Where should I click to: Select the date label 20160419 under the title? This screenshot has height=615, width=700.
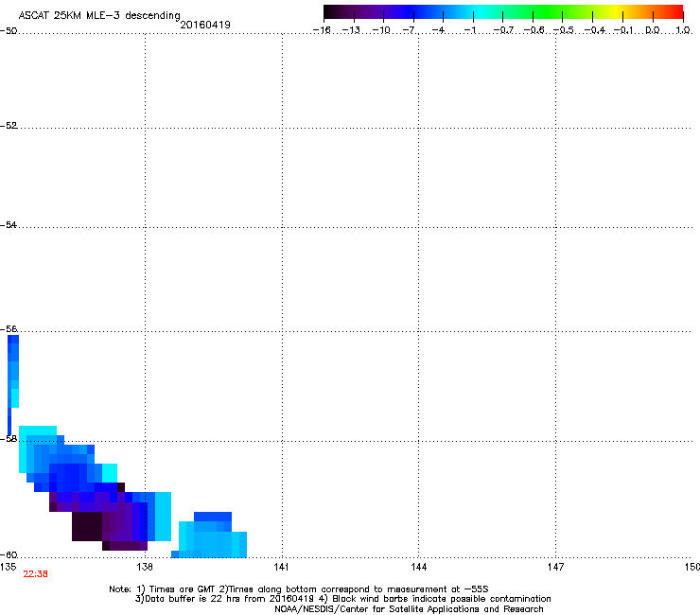[205, 25]
